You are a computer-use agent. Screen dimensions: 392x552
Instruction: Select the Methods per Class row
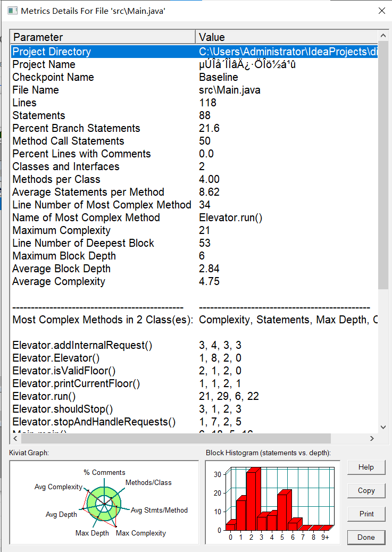click(194, 179)
